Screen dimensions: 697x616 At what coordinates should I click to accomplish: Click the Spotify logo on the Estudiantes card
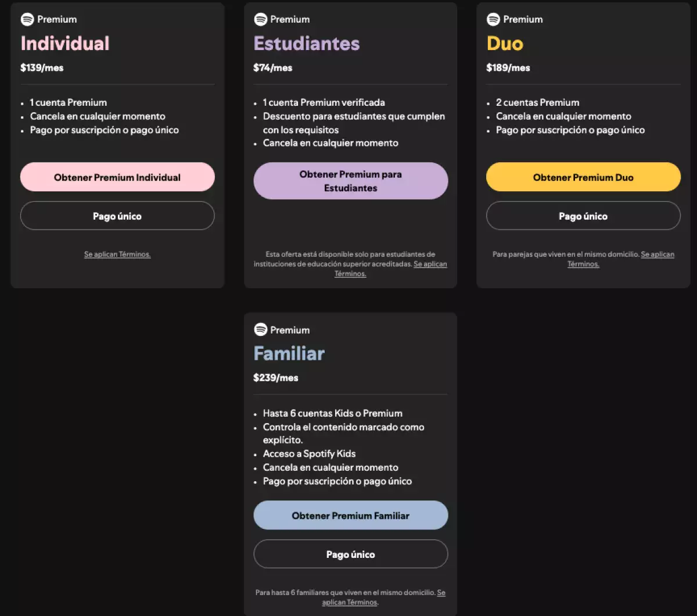coord(261,19)
